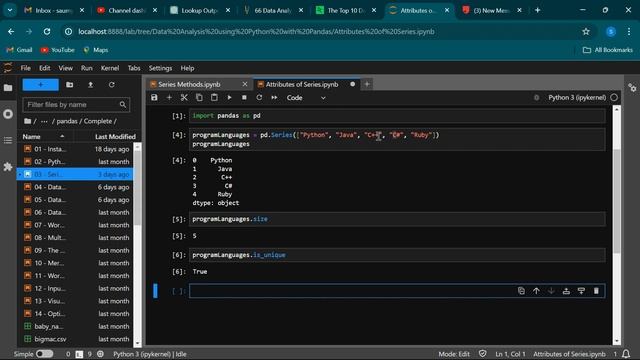Click the Filter files by name field
This screenshot has height=360, width=640.
76,105
